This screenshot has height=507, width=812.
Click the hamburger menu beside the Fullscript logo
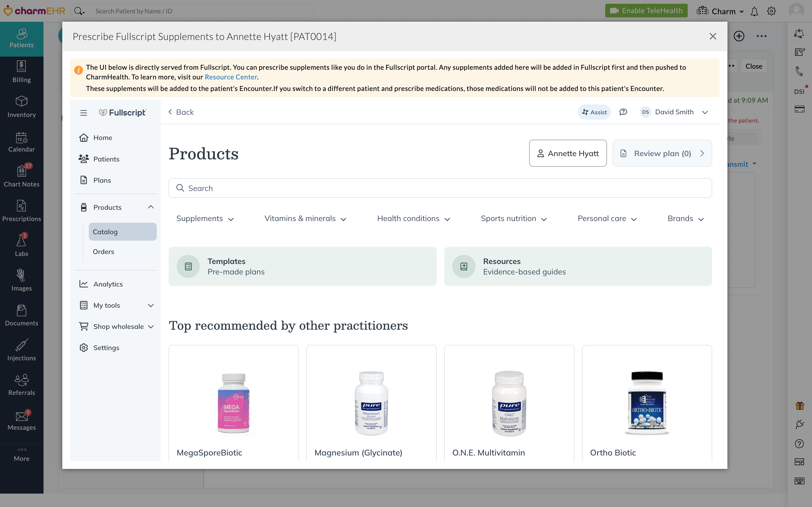coord(84,113)
